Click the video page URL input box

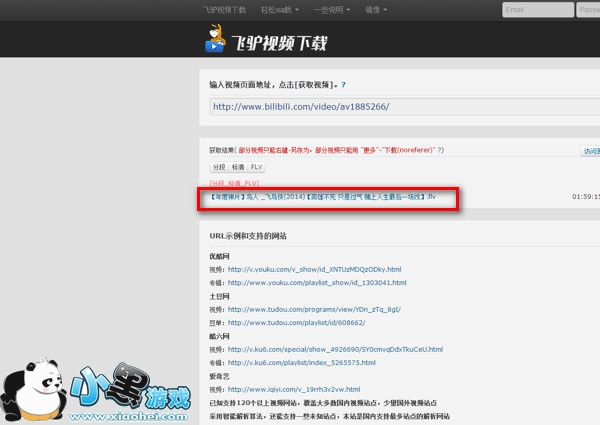(x=404, y=107)
